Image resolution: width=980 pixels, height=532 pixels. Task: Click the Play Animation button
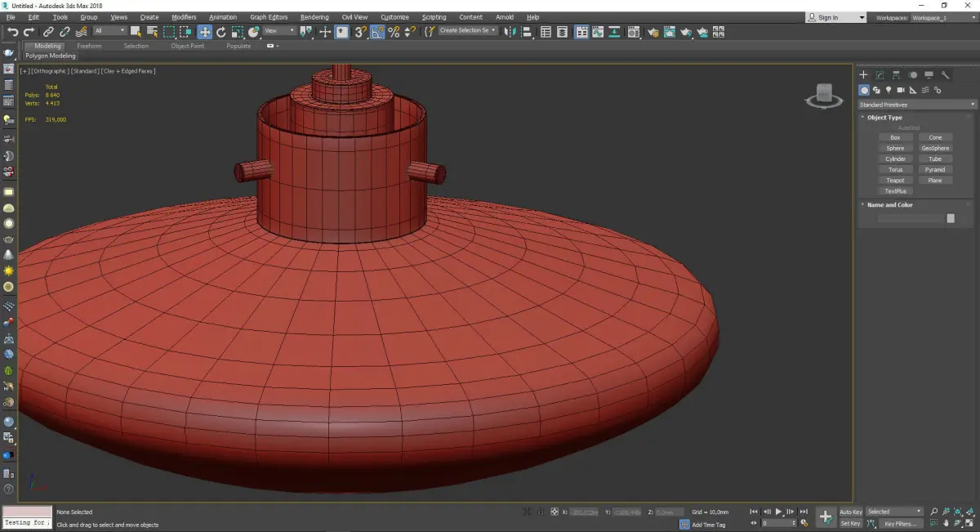(779, 512)
